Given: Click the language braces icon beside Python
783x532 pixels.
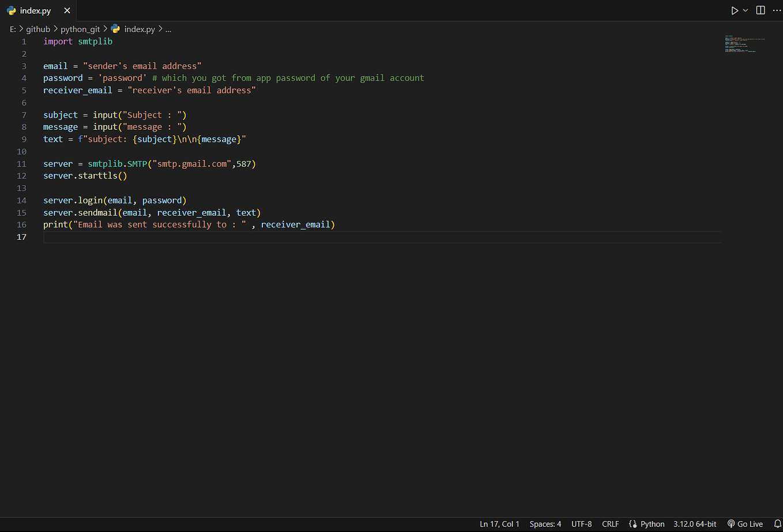Looking at the screenshot, I should click(633, 524).
